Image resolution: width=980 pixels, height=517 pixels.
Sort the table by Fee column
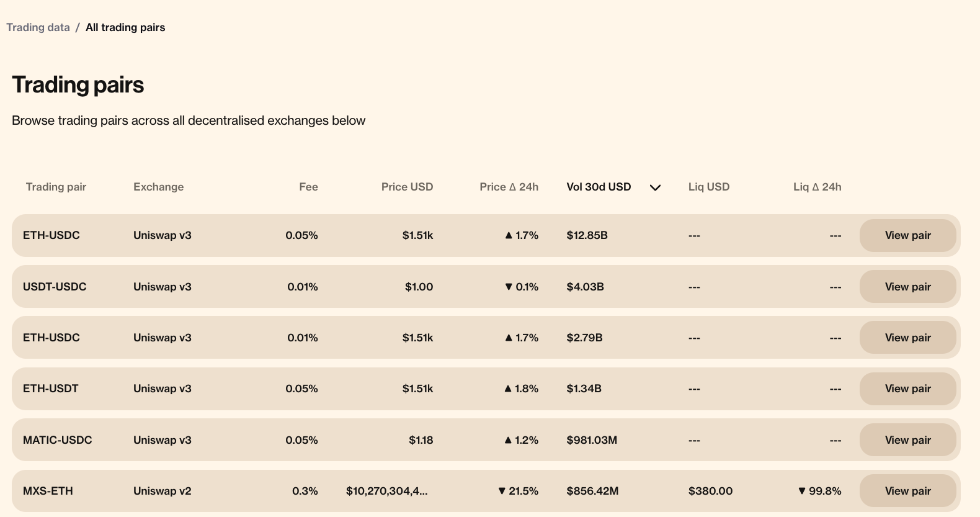308,187
